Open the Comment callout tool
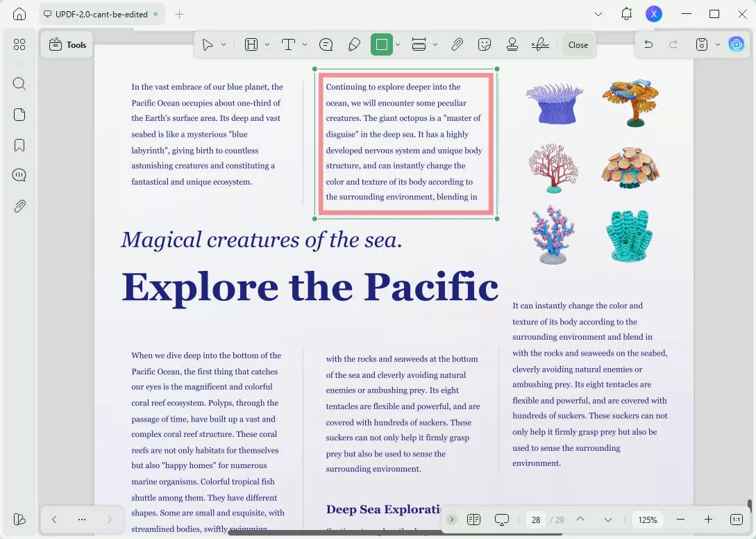The width and height of the screenshot is (756, 539). click(x=327, y=44)
